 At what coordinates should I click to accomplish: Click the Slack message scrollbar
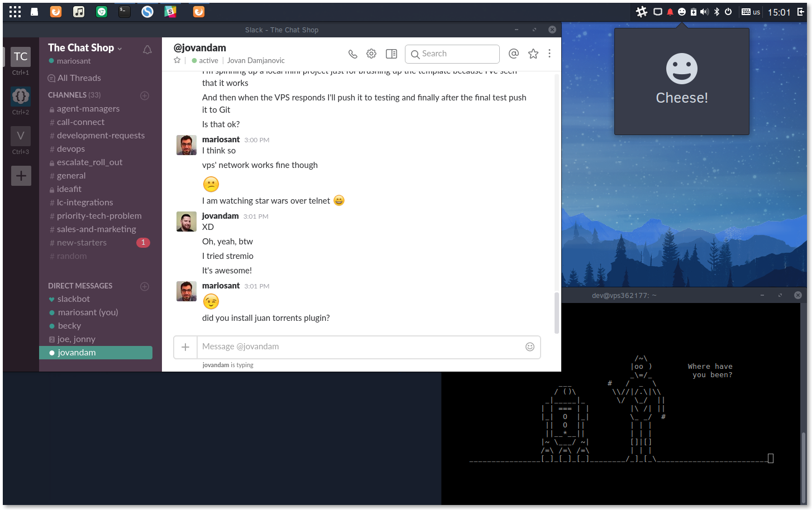pyautogui.click(x=556, y=312)
